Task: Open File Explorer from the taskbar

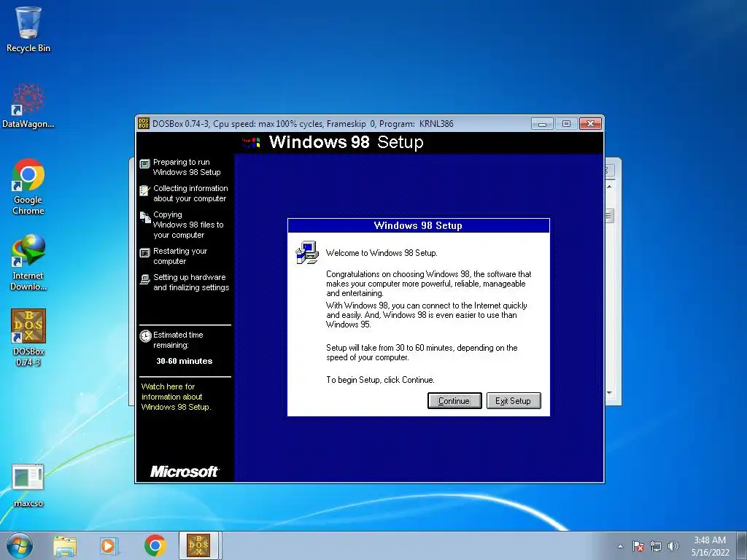Action: tap(65, 545)
